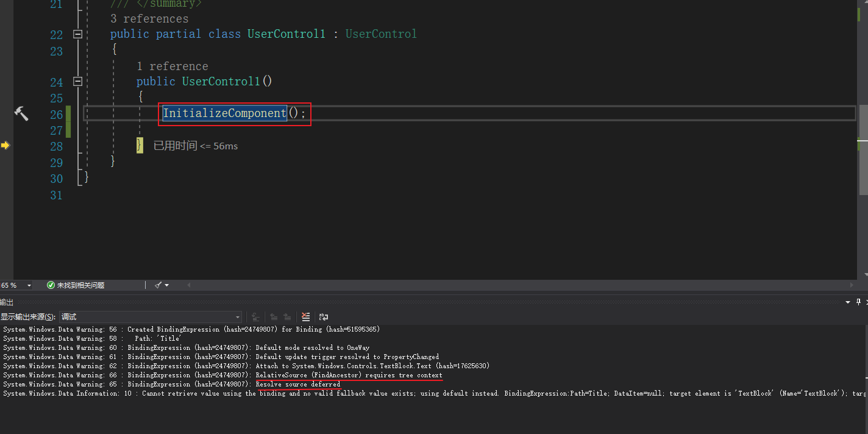Click the go to next message icon
The height and width of the screenshot is (434, 868).
(x=287, y=317)
